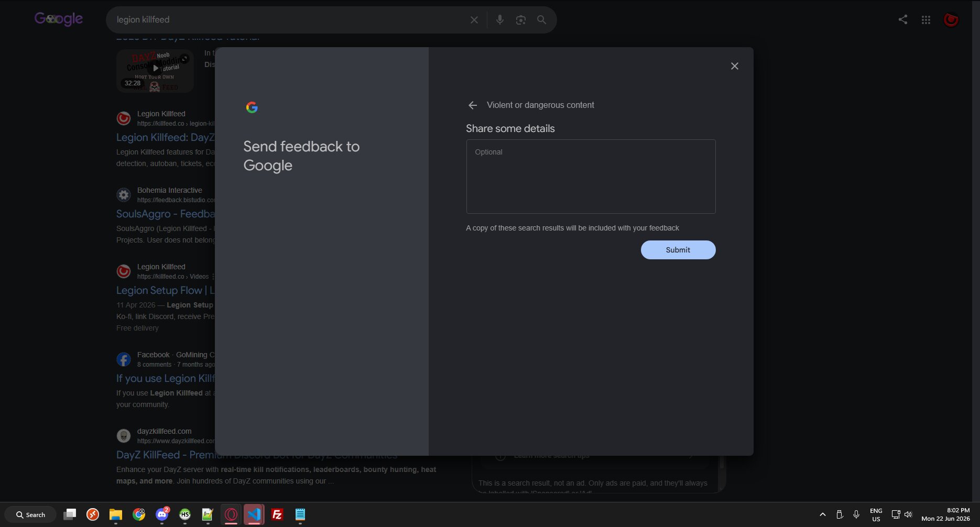Open the 'If you use Legion Killf' result
Viewport: 980px width, 527px height.
pyautogui.click(x=166, y=378)
